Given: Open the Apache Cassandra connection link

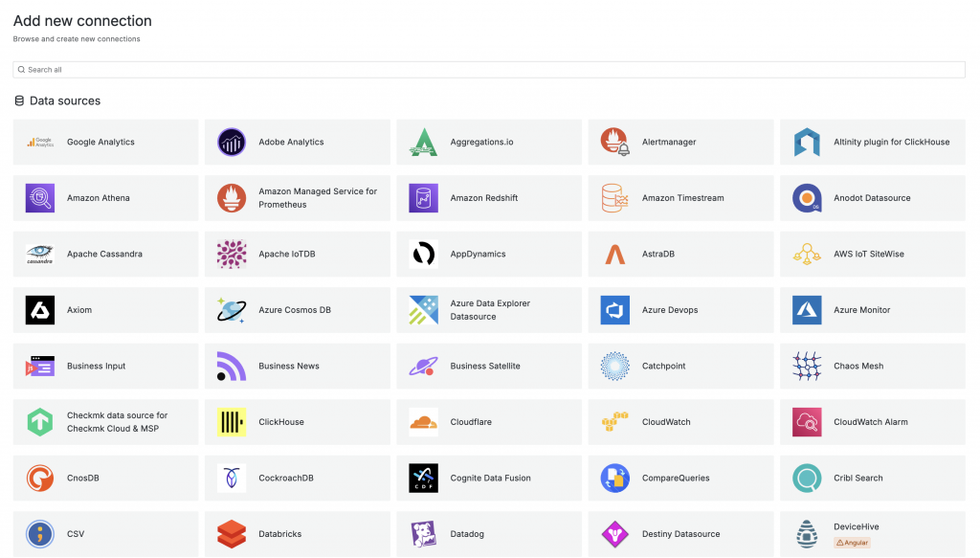Looking at the screenshot, I should point(105,254).
